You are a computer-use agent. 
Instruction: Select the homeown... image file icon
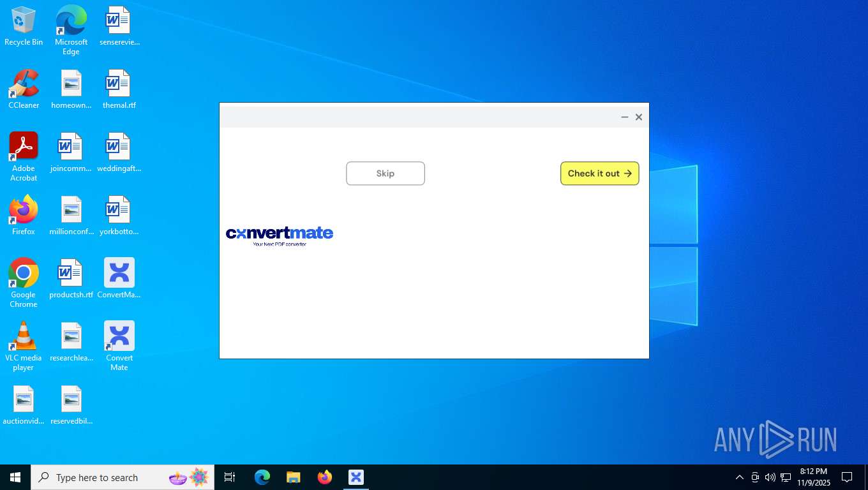tap(71, 90)
